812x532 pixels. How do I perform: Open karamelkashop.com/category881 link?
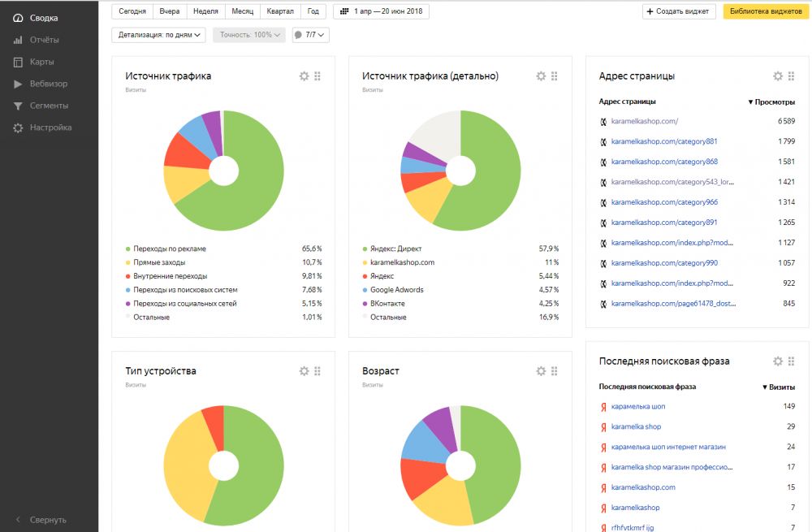click(x=664, y=141)
